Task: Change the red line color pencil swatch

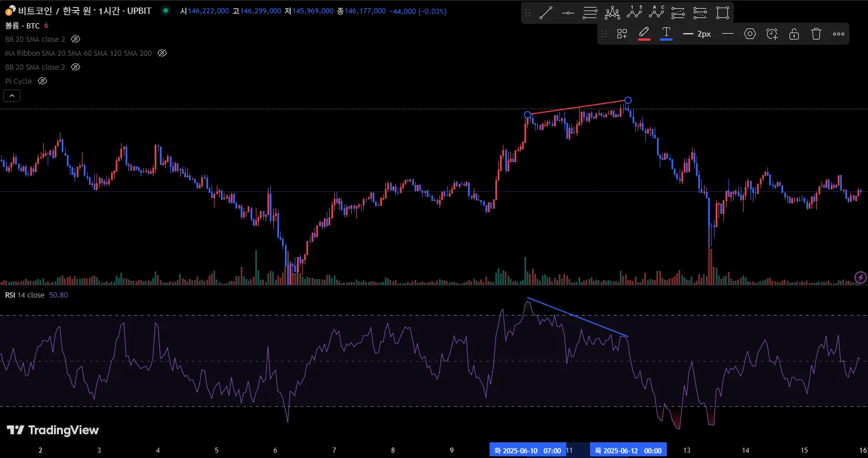Action: point(644,34)
